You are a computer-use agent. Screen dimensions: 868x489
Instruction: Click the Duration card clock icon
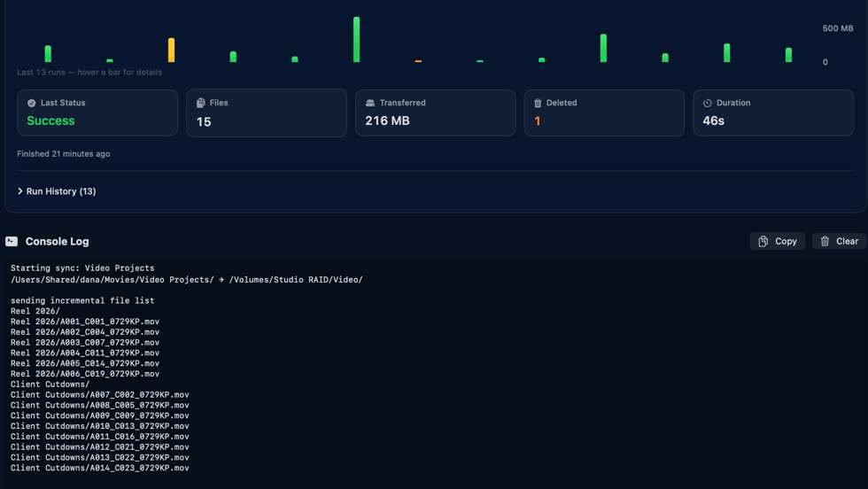pos(707,103)
